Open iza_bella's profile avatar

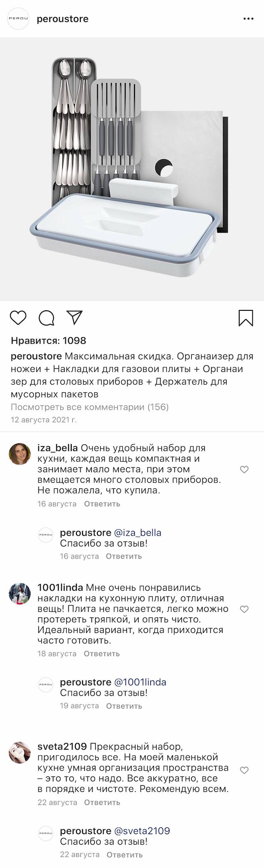pyautogui.click(x=20, y=454)
